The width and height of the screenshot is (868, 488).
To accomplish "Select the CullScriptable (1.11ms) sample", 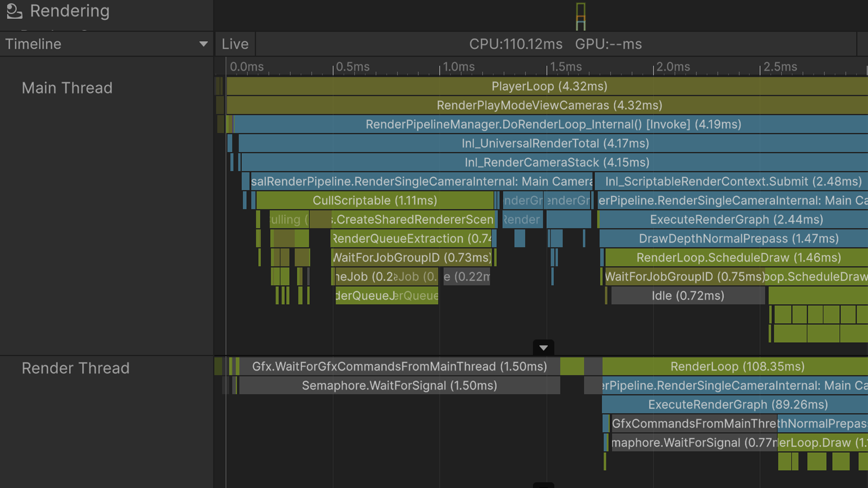I will point(374,201).
